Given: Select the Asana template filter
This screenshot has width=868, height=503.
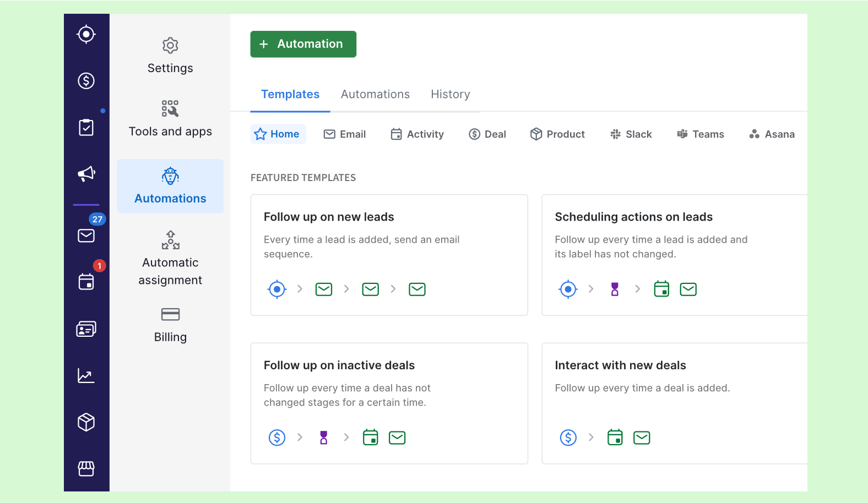Looking at the screenshot, I should (x=772, y=134).
